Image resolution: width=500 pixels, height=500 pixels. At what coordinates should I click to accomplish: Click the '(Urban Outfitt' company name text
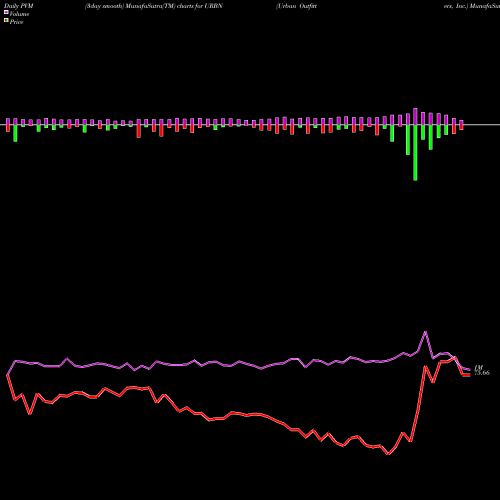tap(296, 6)
